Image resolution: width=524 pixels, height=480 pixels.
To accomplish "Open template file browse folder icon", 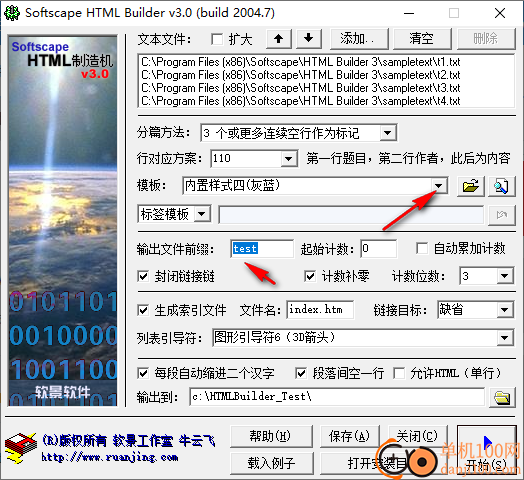I will click(x=470, y=186).
